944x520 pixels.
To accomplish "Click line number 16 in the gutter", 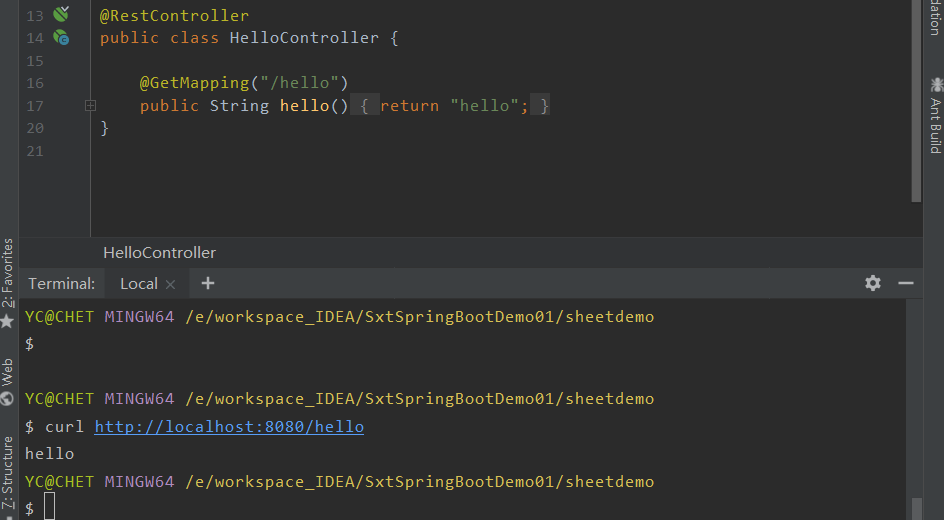I will click(x=35, y=83).
